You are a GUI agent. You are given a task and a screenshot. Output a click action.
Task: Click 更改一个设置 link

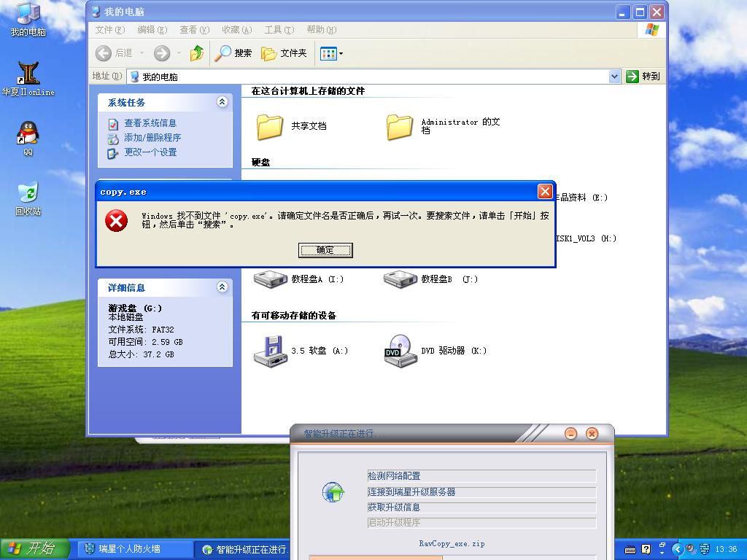tap(150, 152)
